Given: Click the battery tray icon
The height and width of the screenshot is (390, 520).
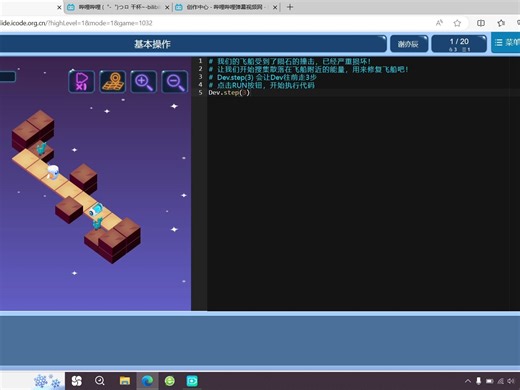Looking at the screenshot, I should coord(490,381).
